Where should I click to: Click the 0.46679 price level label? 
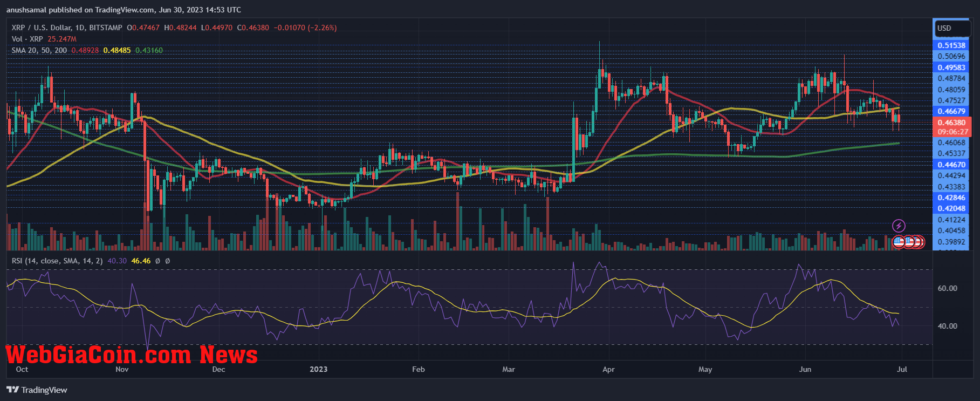click(951, 111)
